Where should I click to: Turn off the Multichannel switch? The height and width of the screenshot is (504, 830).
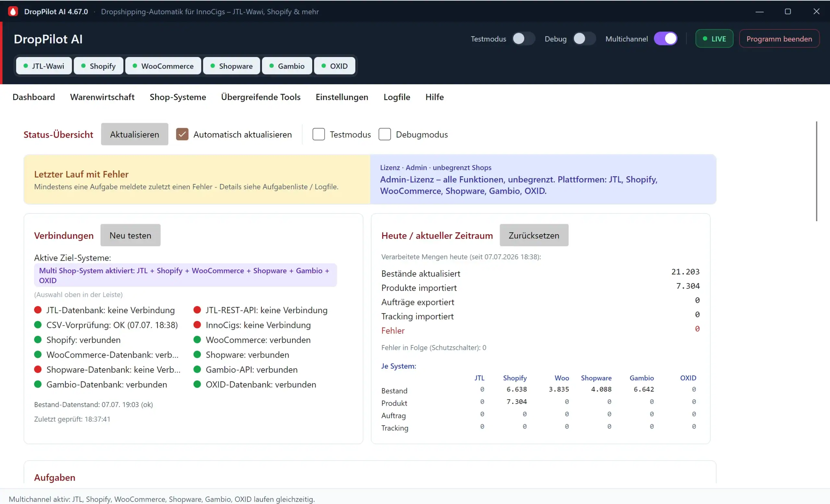click(x=665, y=39)
